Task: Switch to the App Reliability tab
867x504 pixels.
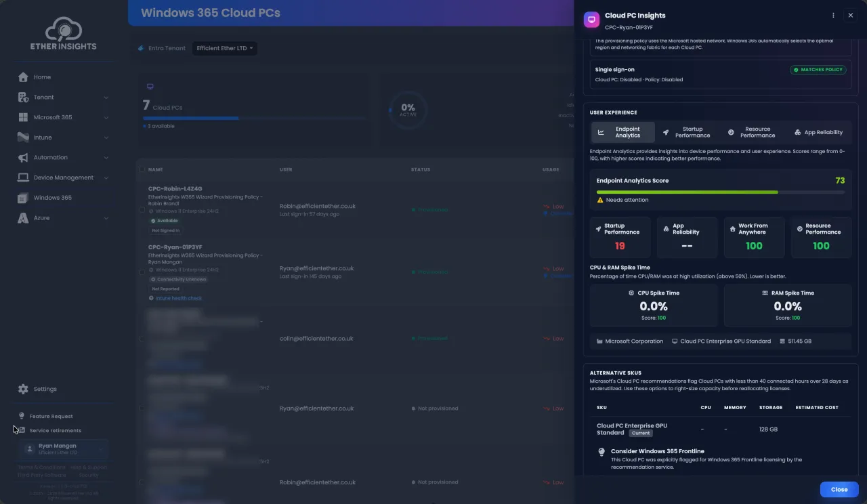Action: click(x=818, y=132)
